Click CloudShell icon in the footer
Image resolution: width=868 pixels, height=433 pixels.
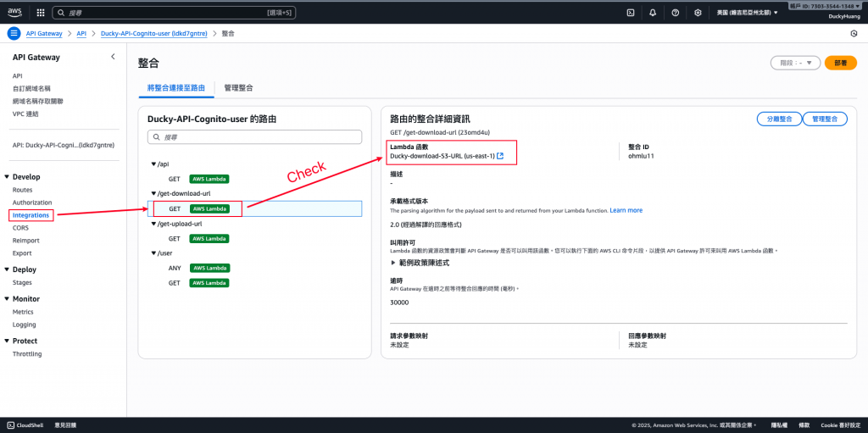[x=9, y=425]
